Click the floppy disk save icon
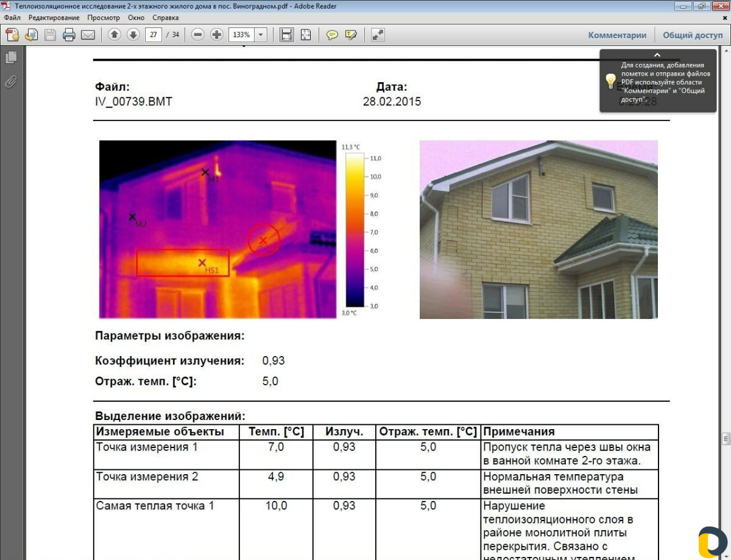731x560 pixels. click(50, 35)
